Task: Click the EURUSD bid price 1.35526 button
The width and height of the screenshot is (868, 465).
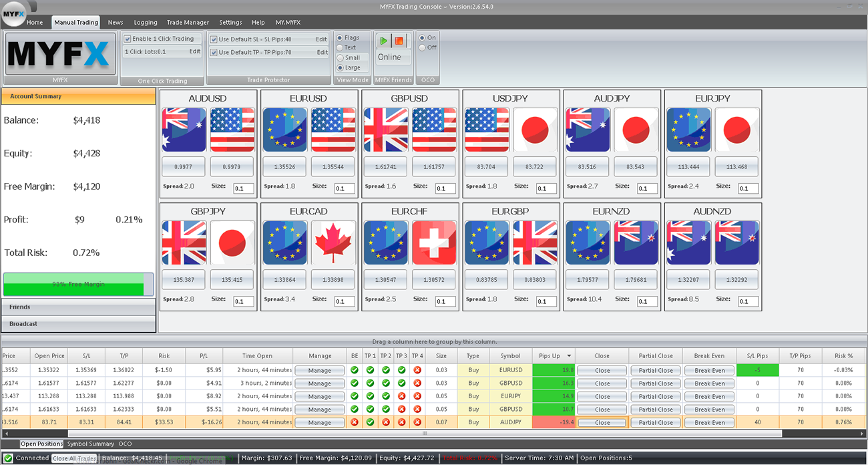Action: coord(285,166)
